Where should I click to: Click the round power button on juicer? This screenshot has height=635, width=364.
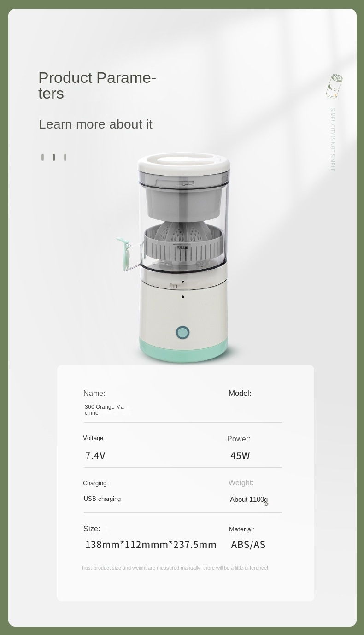182,332
